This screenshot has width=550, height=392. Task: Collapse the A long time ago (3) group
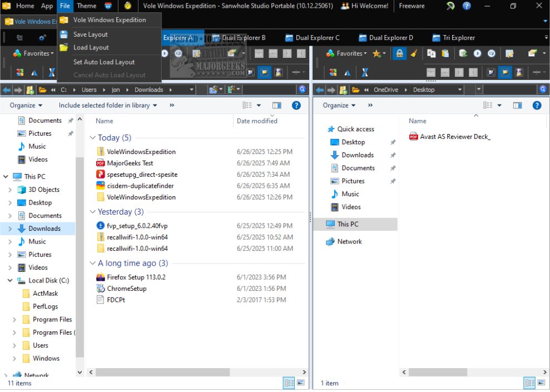[x=93, y=263]
